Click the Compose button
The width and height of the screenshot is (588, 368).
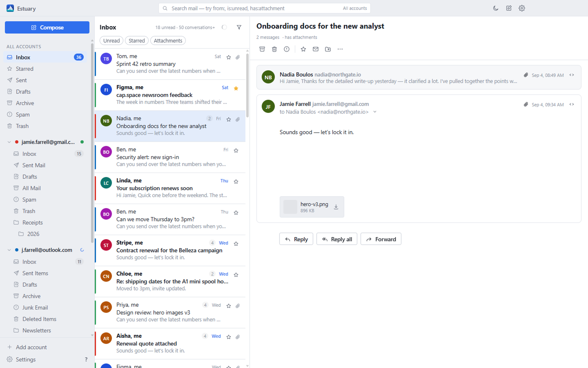click(47, 27)
